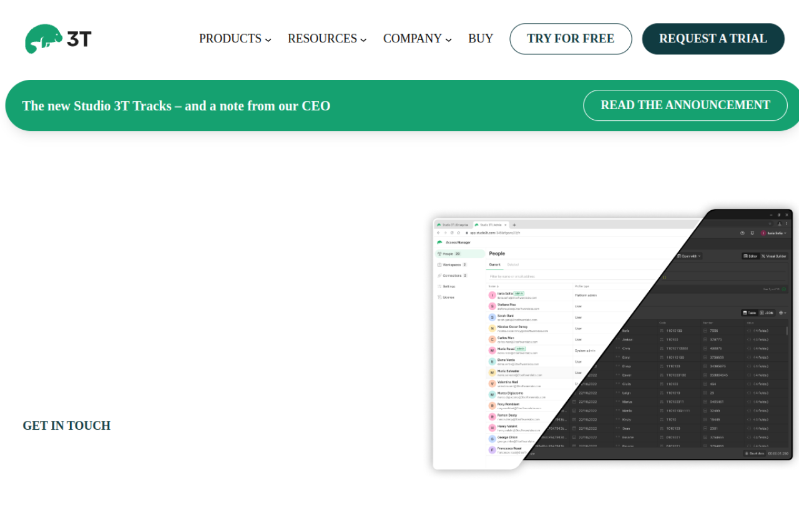799x532 pixels.
Task: Switch results to JSON view
Action: [x=767, y=312]
